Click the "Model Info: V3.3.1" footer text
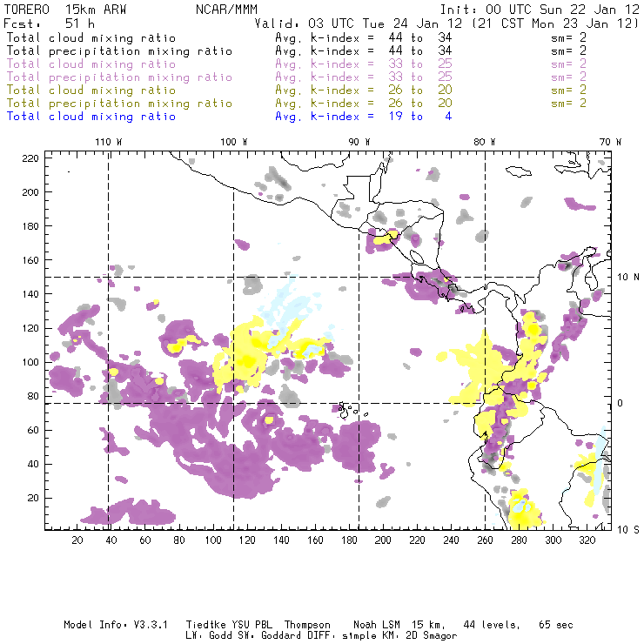The image size is (644, 644). (116, 625)
